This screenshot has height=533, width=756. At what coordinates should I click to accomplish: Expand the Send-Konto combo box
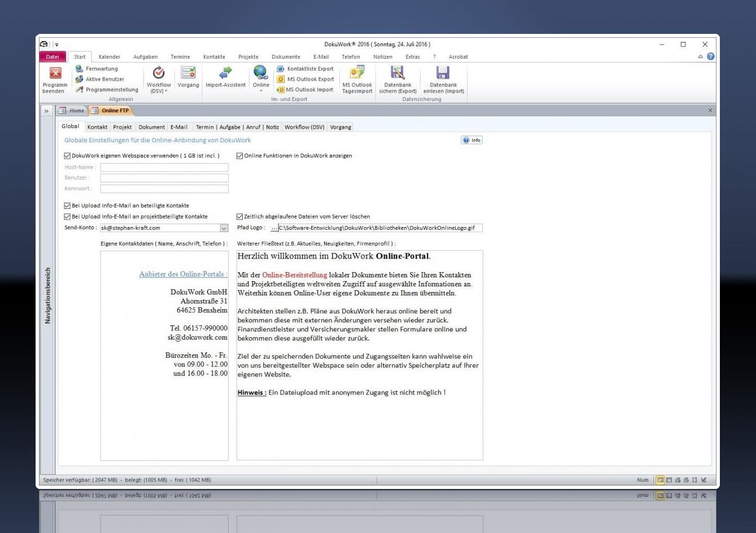pyautogui.click(x=224, y=228)
